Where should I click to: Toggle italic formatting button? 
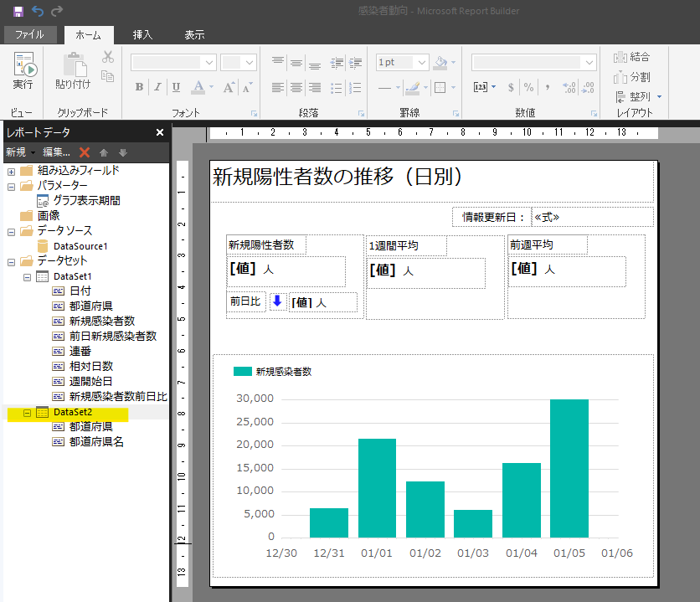pyautogui.click(x=157, y=87)
